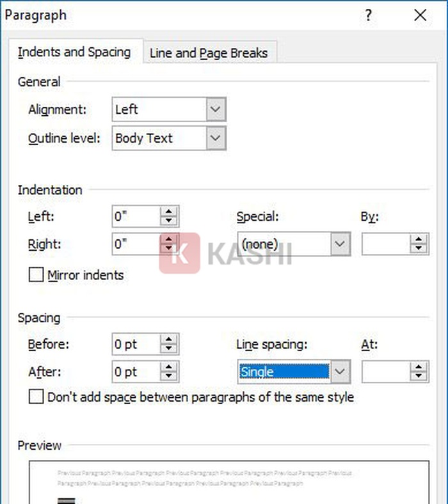Close the Paragraph dialog
The width and height of the screenshot is (448, 504).
pos(420,16)
